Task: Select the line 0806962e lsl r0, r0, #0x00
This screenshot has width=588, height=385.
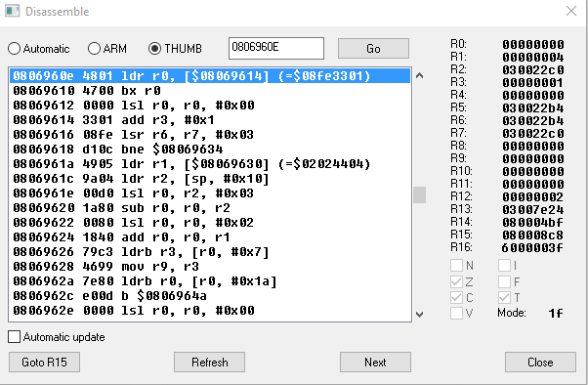Action: [x=210, y=310]
